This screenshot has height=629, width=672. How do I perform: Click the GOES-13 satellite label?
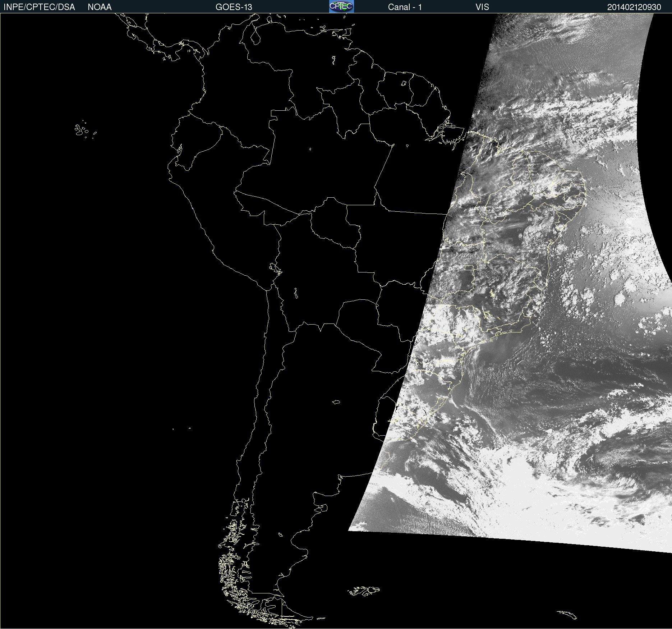click(x=234, y=7)
